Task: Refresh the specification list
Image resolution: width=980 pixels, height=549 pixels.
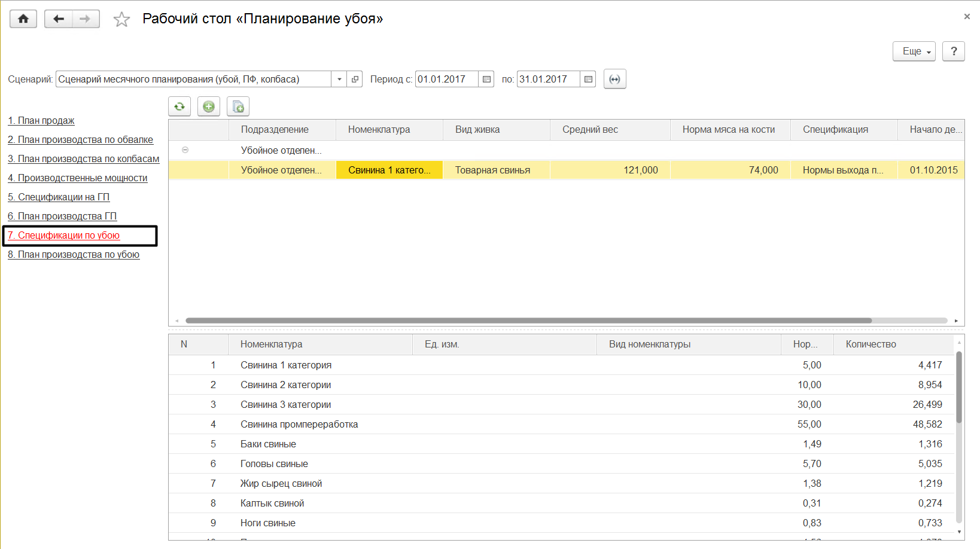Action: pyautogui.click(x=179, y=106)
